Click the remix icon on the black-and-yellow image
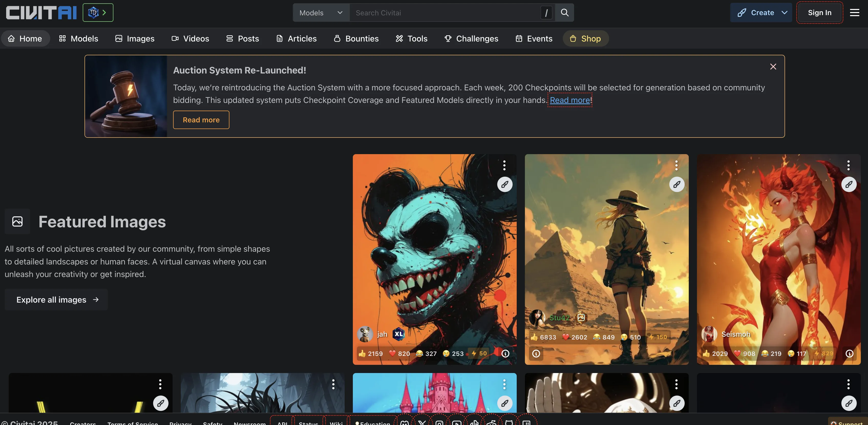 click(x=161, y=403)
